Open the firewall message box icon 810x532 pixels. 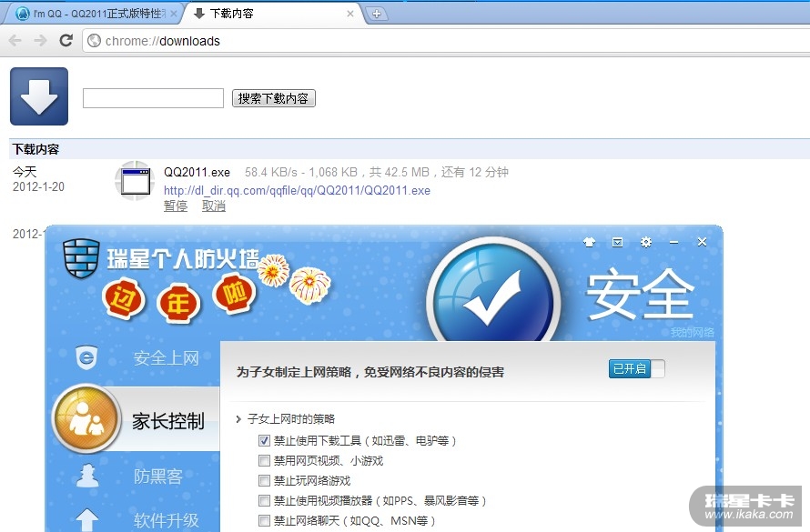tap(617, 242)
